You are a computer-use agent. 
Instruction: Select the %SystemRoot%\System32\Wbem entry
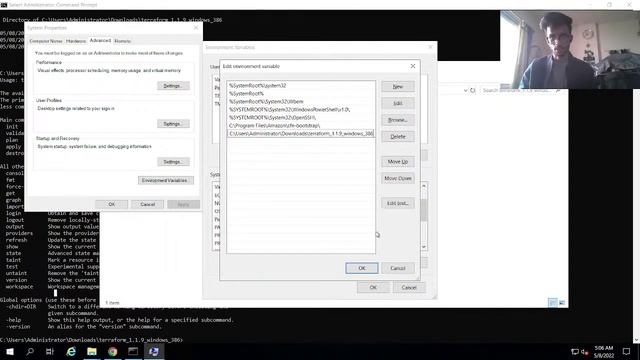tap(301, 102)
